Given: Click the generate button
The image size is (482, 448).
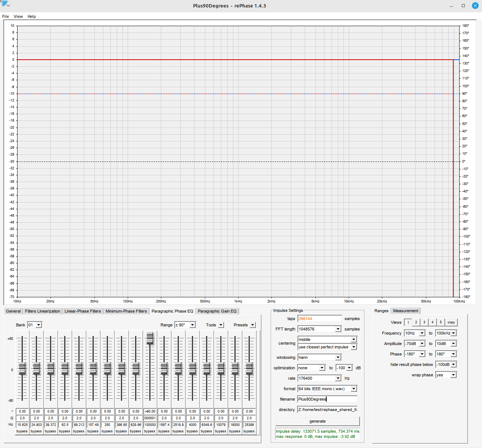Looking at the screenshot, I should click(x=318, y=421).
